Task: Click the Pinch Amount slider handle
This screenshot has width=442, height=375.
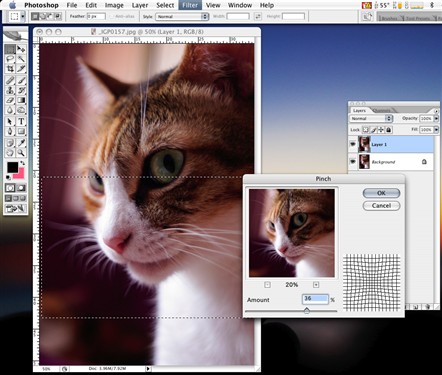Action: pyautogui.click(x=307, y=311)
